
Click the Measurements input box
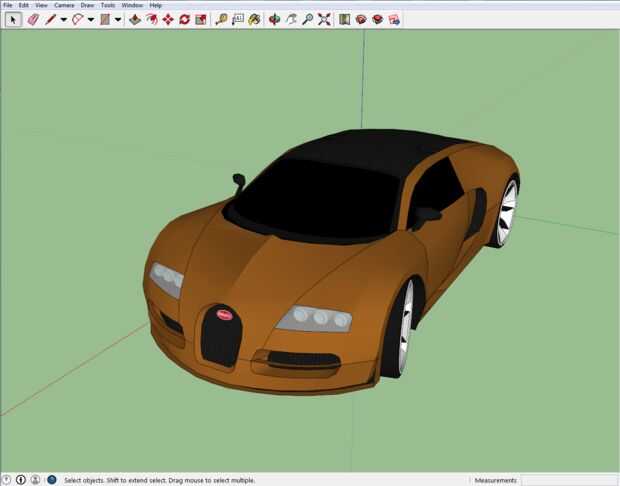570,480
